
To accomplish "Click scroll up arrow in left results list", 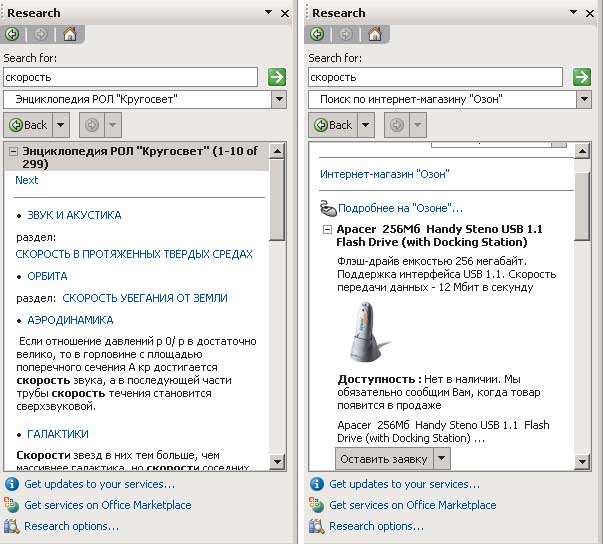I will pyautogui.click(x=277, y=151).
